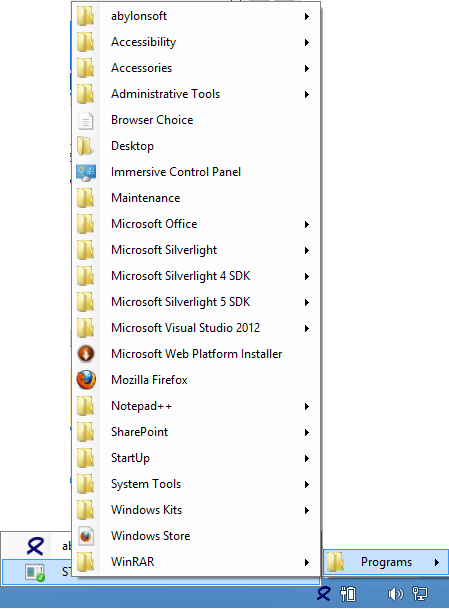Launch Browser Choice
This screenshot has width=449, height=609.
[196, 120]
